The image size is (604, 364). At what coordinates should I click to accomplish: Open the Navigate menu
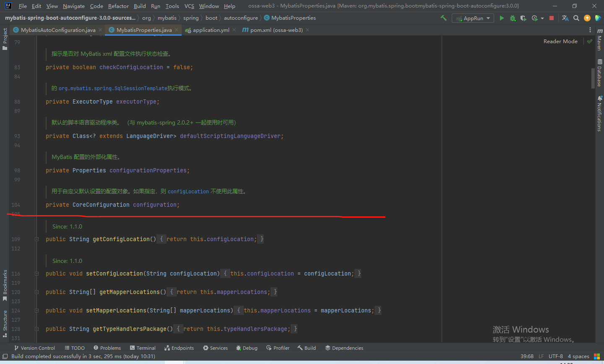point(74,6)
